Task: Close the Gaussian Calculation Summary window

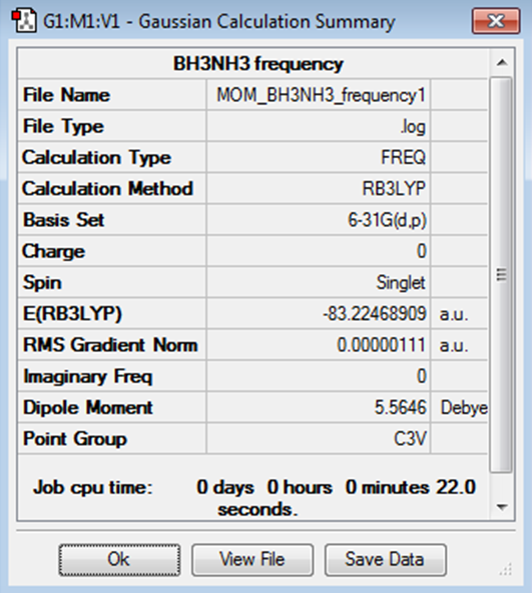Action: [496, 21]
